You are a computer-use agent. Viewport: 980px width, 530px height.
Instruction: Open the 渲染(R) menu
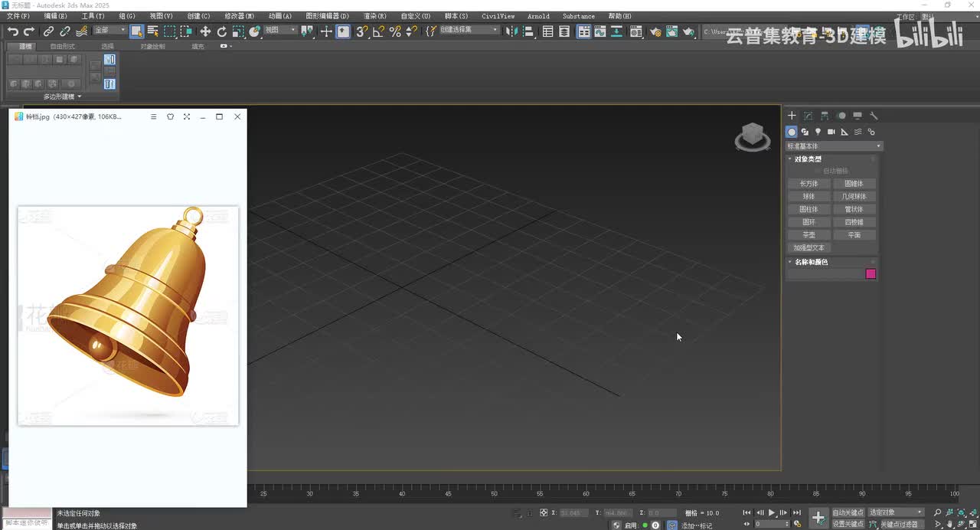point(374,16)
